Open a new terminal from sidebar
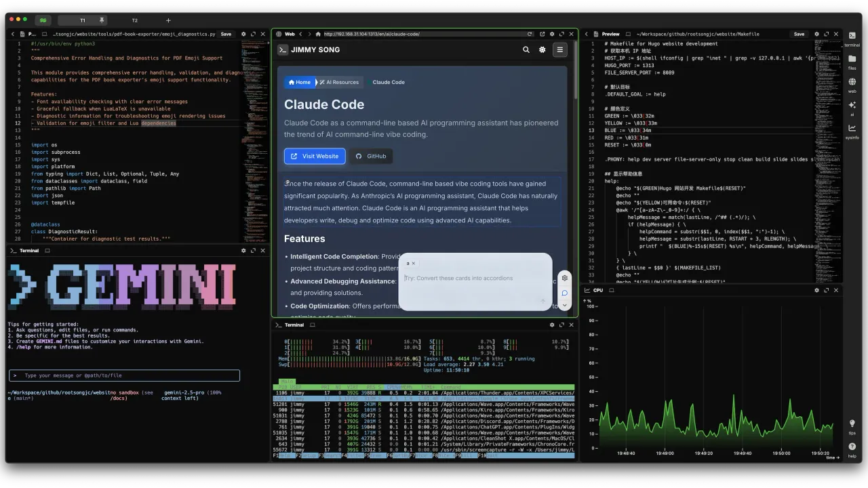 [x=852, y=39]
